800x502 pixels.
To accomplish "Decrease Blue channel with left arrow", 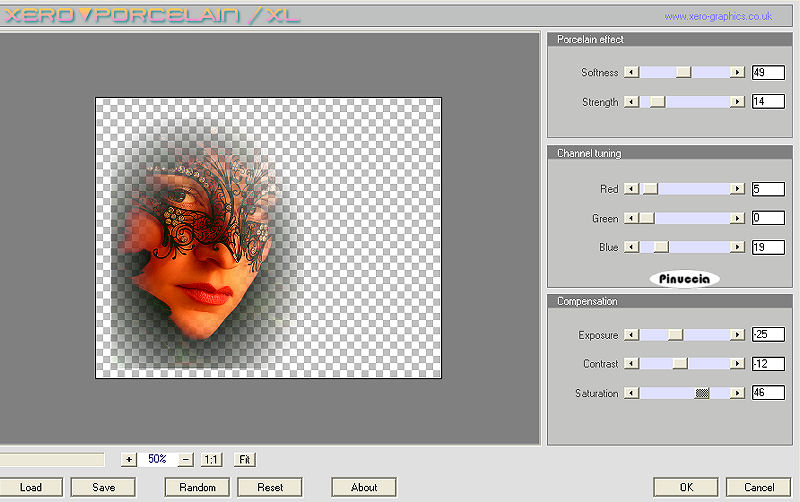I will 632,247.
